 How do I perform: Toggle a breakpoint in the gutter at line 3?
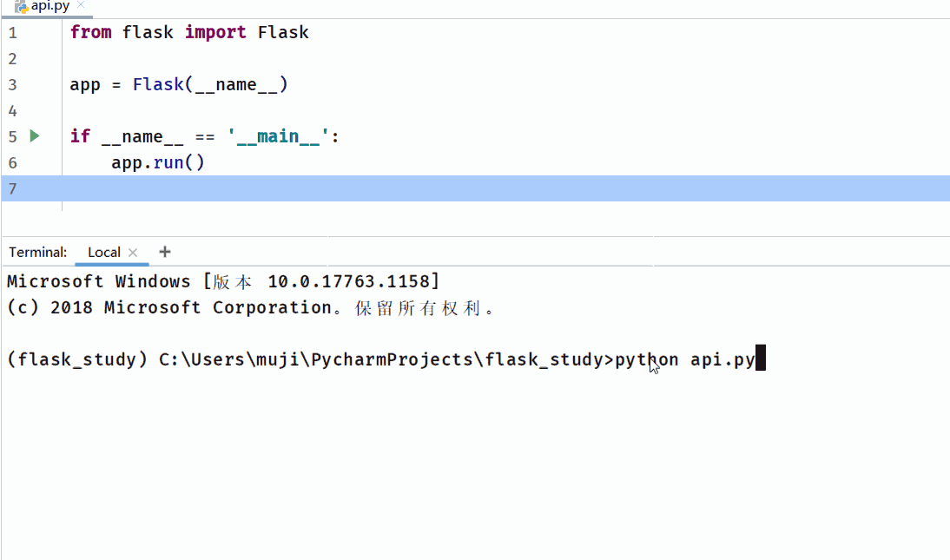click(x=48, y=84)
